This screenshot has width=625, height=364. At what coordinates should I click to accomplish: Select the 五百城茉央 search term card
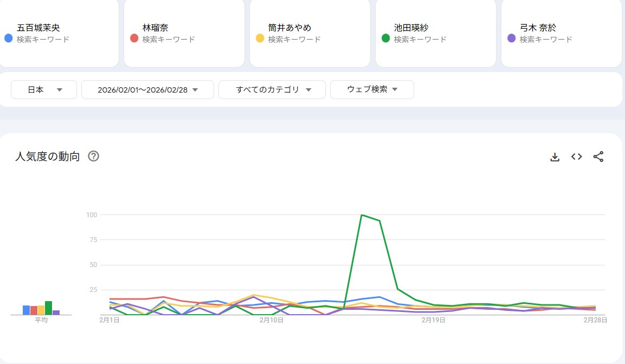pos(59,33)
